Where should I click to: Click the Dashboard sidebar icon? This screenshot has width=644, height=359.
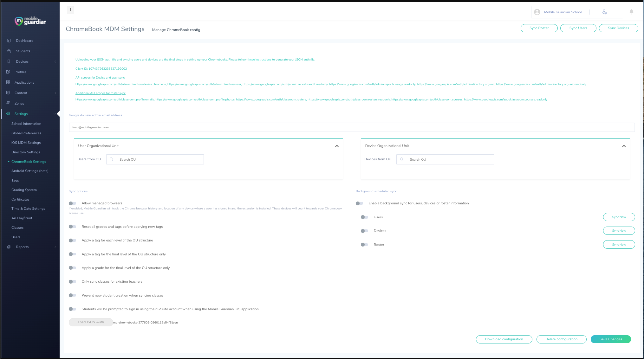click(9, 41)
